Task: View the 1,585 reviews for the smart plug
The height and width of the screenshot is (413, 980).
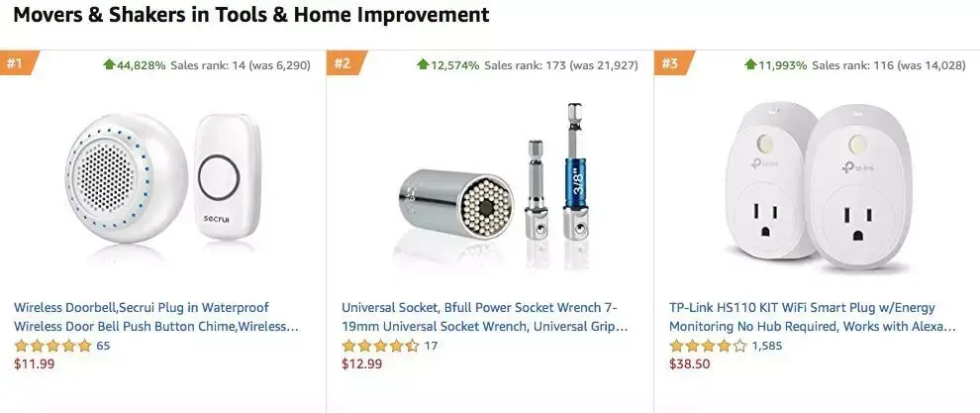Action: [767, 346]
